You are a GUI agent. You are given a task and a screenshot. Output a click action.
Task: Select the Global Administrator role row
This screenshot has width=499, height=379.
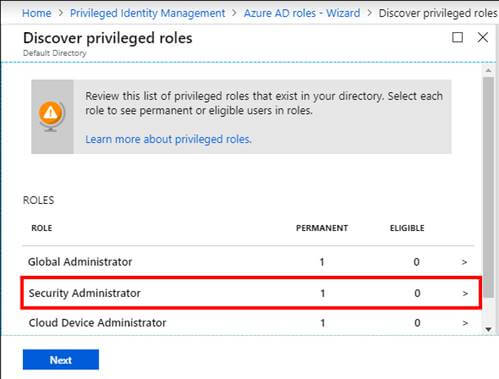tap(248, 262)
